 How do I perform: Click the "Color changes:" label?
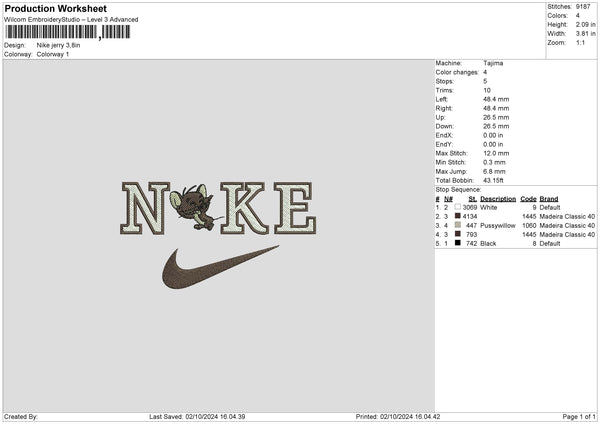pyautogui.click(x=457, y=72)
